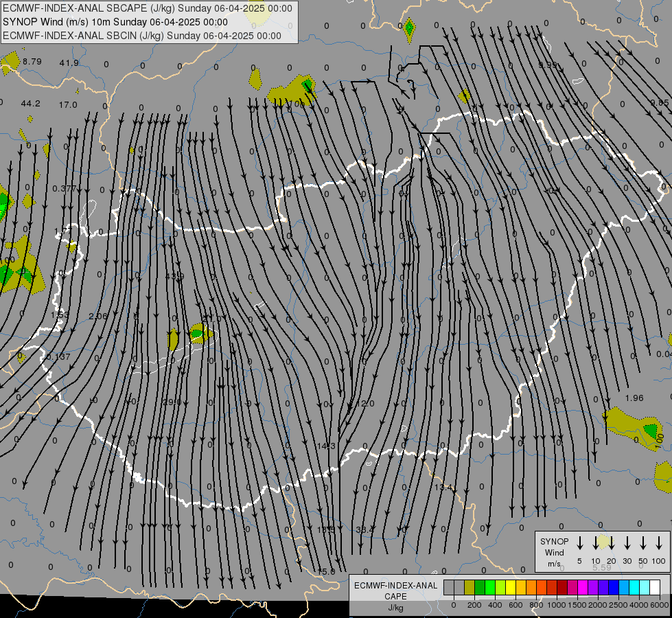Click the 18.5 value on the map
This screenshot has height=618, width=672.
(x=326, y=529)
